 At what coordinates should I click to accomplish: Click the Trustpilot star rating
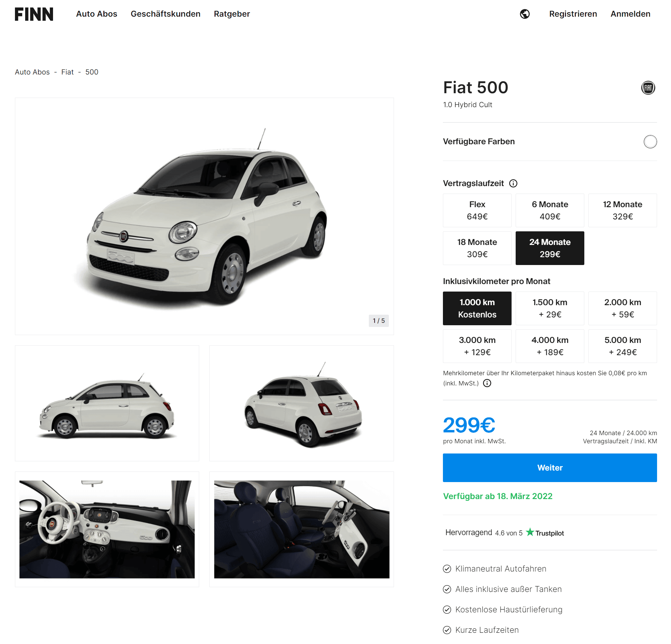[504, 532]
